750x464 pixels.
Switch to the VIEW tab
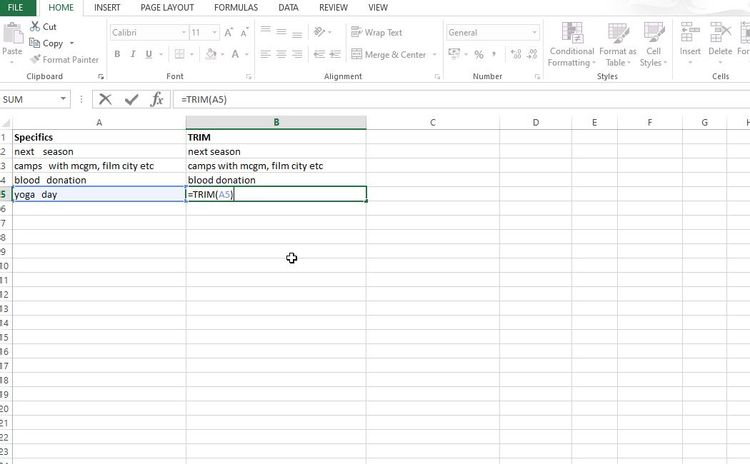click(x=378, y=8)
